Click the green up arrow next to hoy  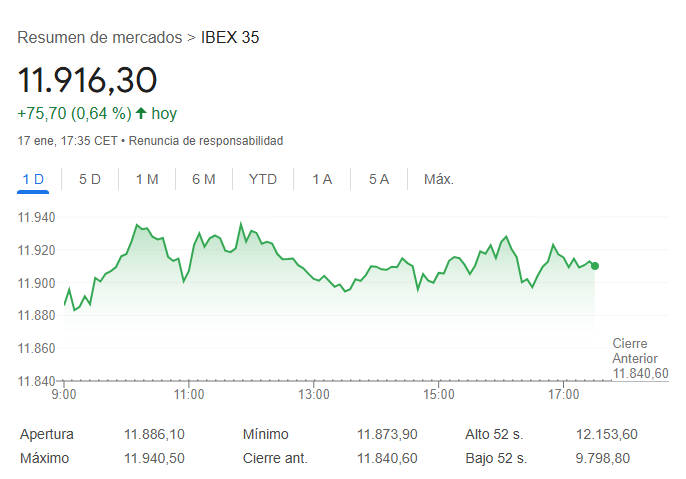(141, 113)
